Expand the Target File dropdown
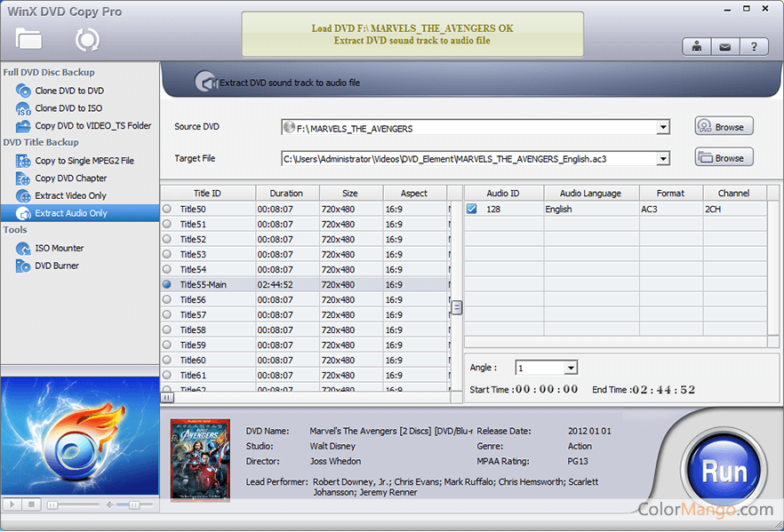Image resolution: width=784 pixels, height=532 pixels. coord(663,159)
